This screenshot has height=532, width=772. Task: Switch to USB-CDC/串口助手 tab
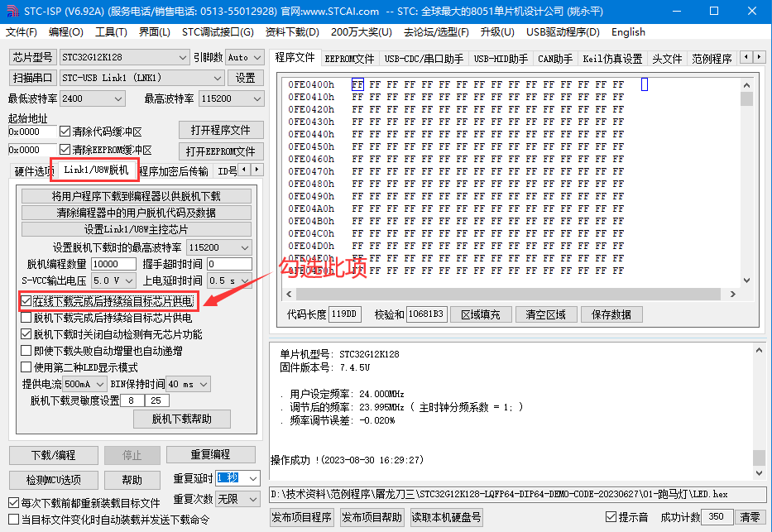click(424, 59)
